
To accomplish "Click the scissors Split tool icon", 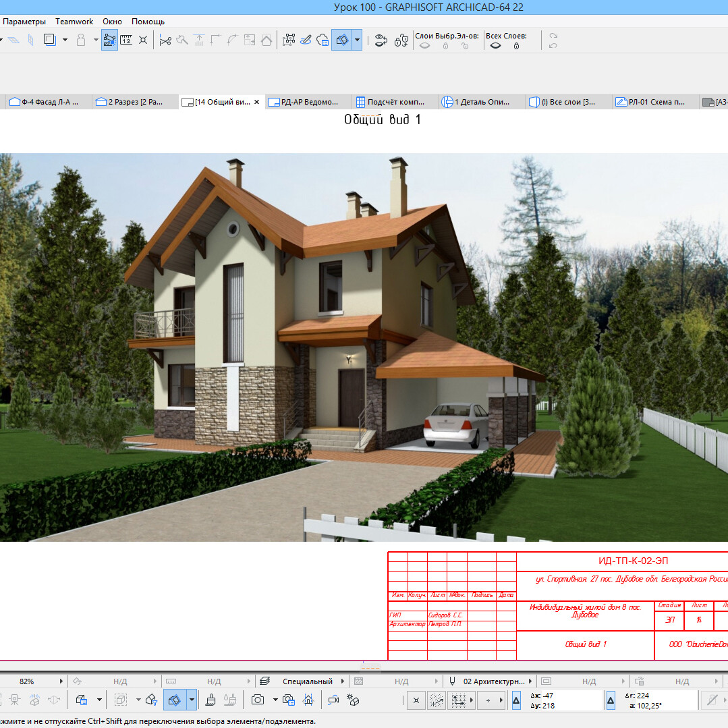I will [x=165, y=40].
